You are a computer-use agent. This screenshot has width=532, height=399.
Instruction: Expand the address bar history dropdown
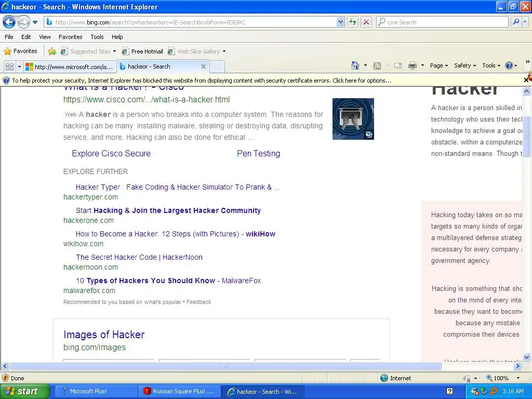point(340,22)
